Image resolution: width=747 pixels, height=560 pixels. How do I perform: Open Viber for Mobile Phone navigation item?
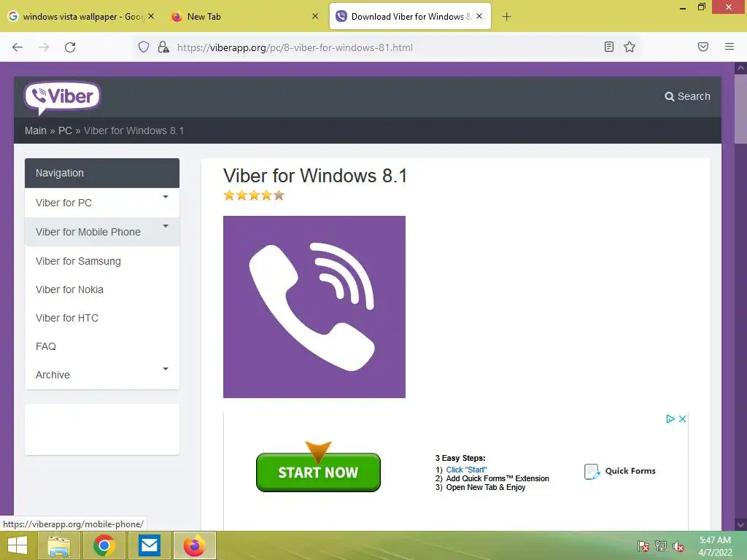tap(102, 232)
